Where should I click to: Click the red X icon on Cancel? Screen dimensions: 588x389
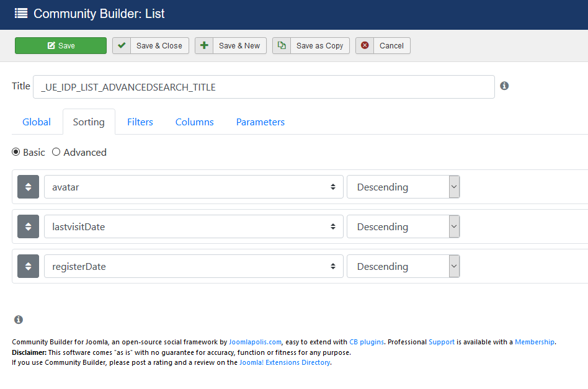pyautogui.click(x=365, y=45)
